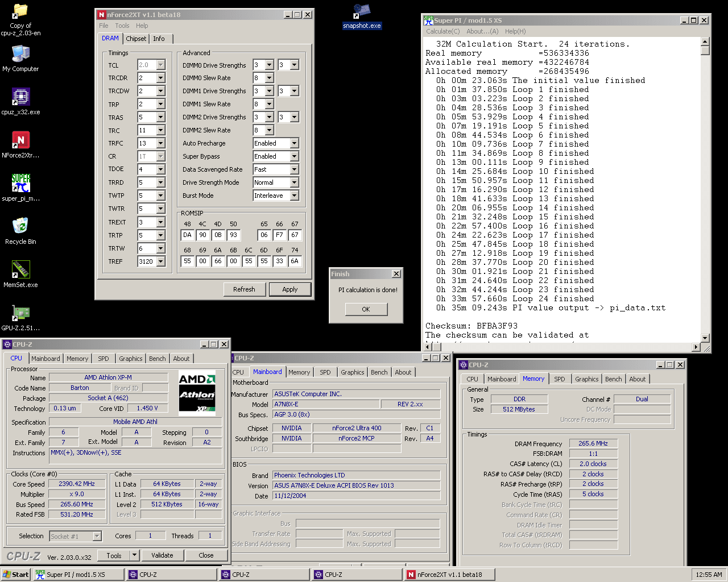Viewport: 728px width, 582px height.
Task: Click the Tools button in CPU-Z
Action: pos(114,555)
